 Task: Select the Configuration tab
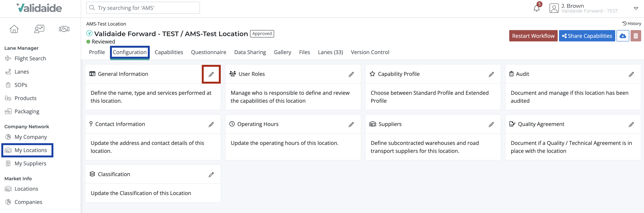130,52
